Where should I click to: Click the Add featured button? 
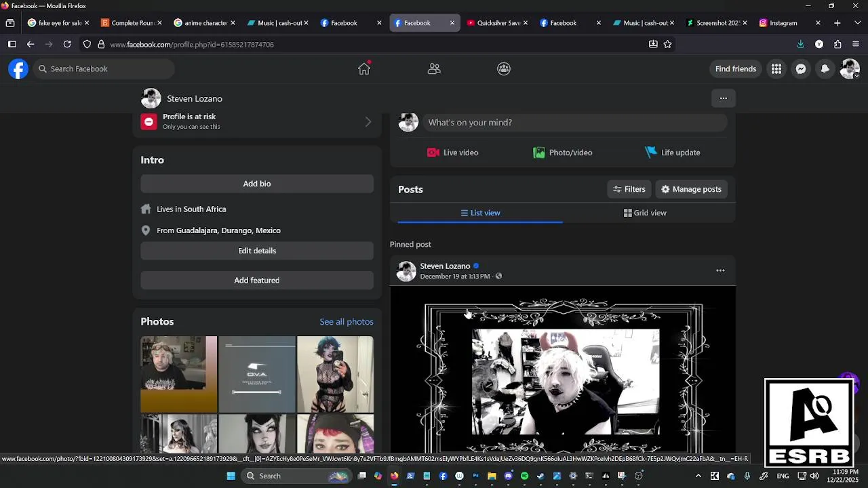click(257, 280)
